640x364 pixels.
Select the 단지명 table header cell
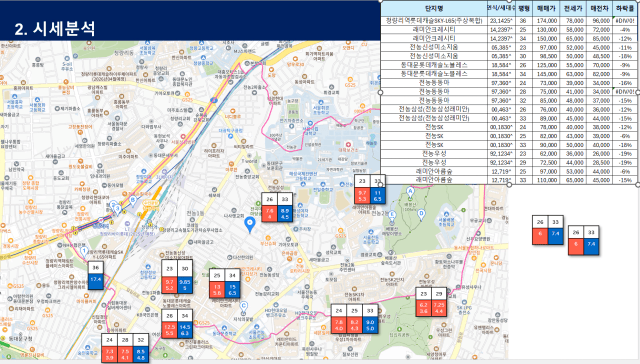[434, 9]
